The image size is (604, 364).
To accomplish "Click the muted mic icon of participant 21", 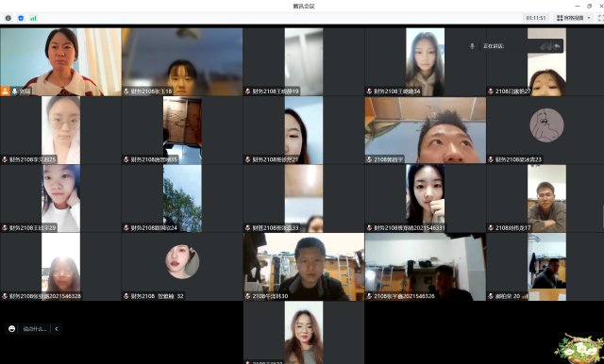I will [x=247, y=159].
